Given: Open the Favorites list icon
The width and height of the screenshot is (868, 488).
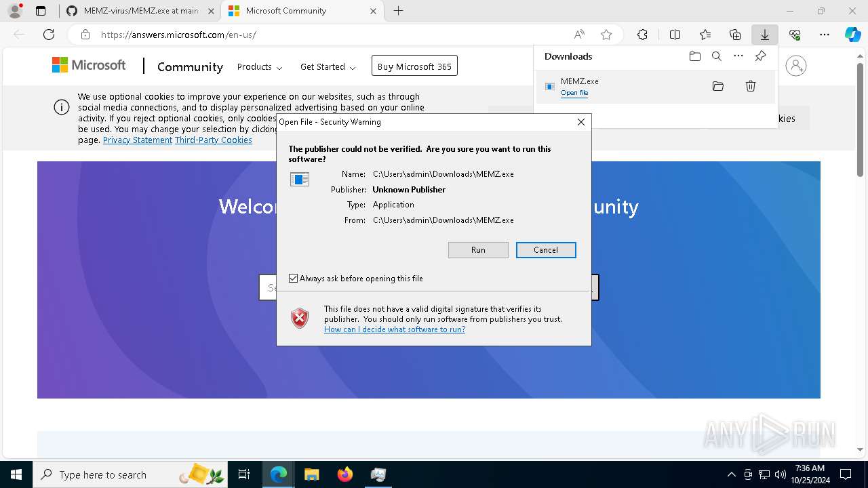Looking at the screenshot, I should 705,35.
